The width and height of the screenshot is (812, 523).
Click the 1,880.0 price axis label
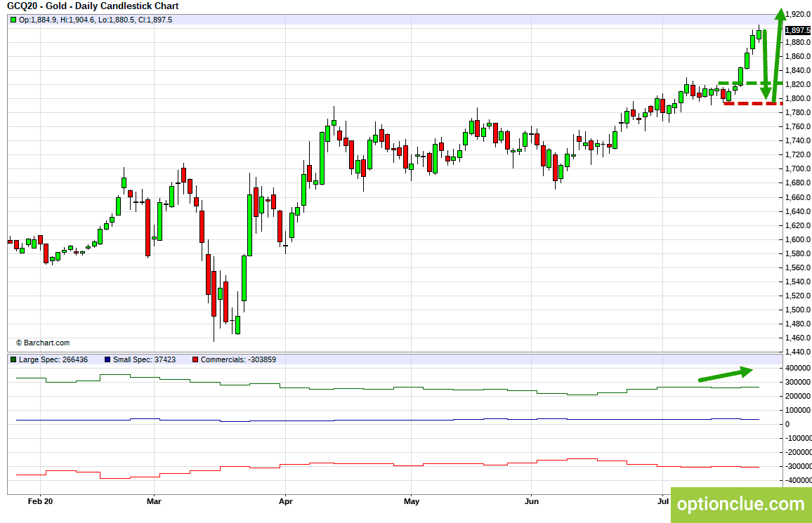coord(798,42)
